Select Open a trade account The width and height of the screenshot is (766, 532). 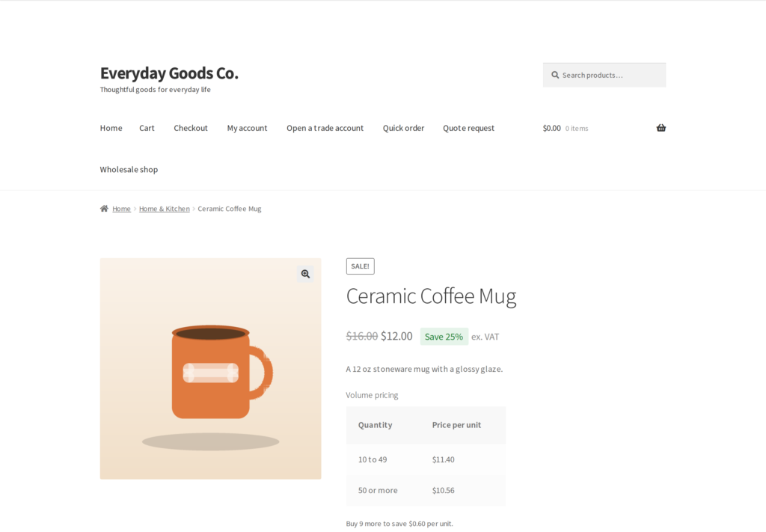(325, 128)
